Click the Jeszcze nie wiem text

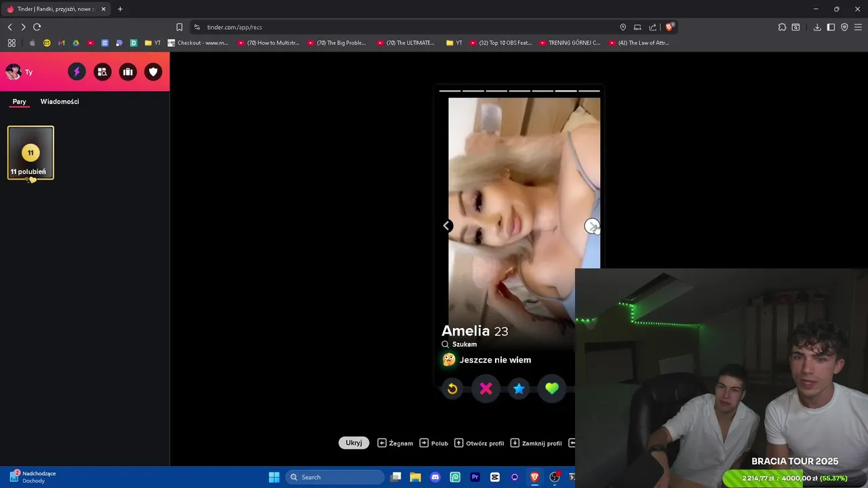[x=495, y=360]
